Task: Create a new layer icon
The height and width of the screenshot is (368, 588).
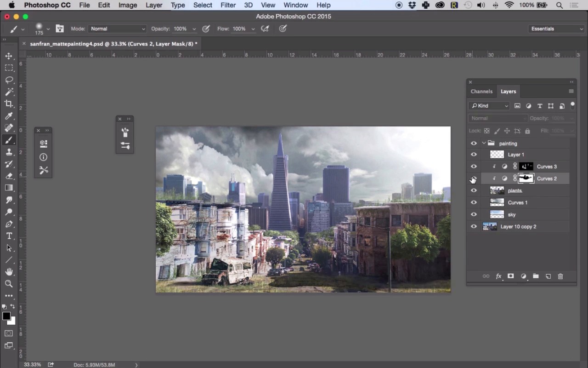Action: pos(548,276)
